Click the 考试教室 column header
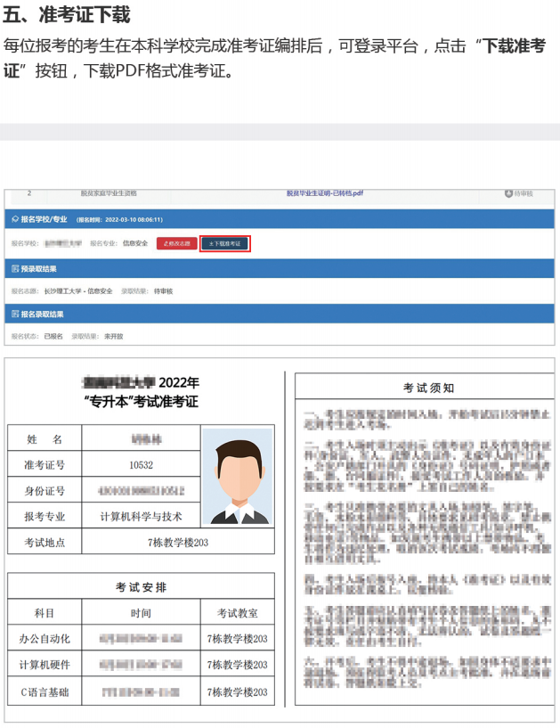This screenshot has height=728, width=560. tap(238, 613)
